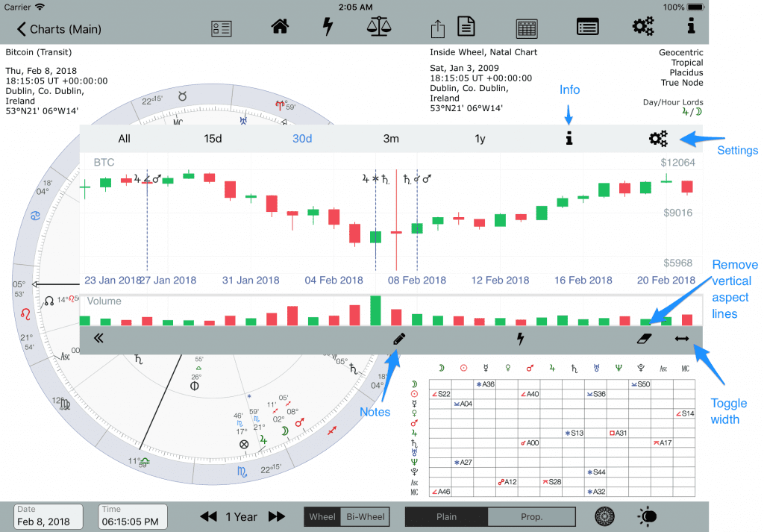Tap aspect grid cell S50
Screen dimensions: 764x532
(x=640, y=384)
